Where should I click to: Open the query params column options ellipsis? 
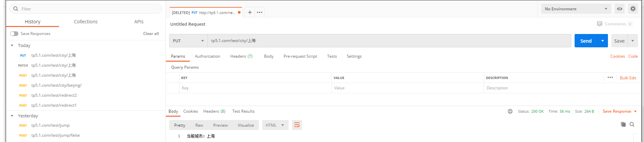click(x=610, y=77)
